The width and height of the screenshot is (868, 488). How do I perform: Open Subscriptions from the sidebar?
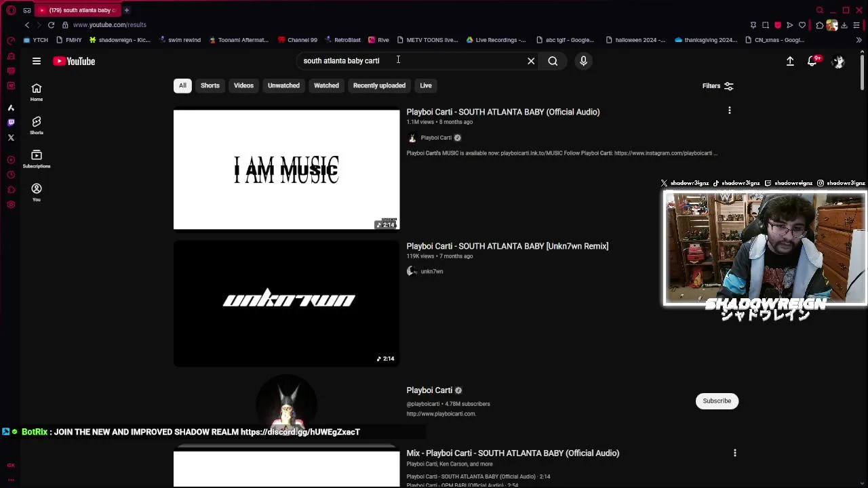click(37, 159)
